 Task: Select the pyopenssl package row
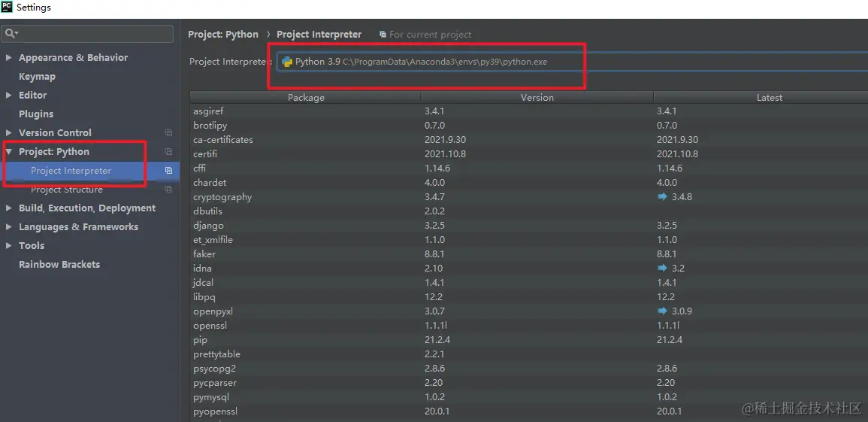point(528,411)
